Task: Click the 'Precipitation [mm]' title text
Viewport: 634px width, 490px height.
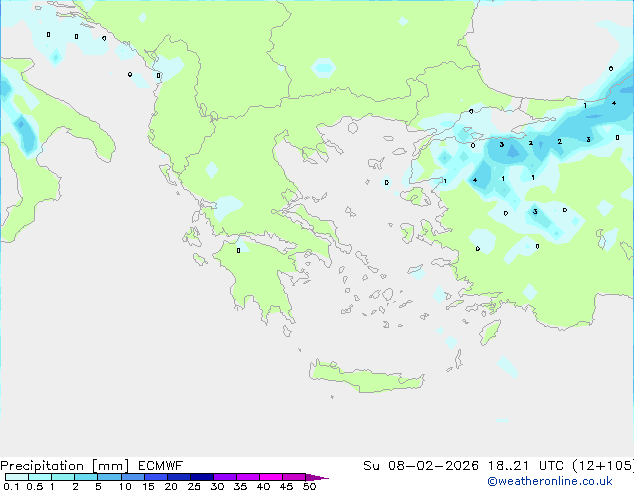Action: tap(65, 466)
